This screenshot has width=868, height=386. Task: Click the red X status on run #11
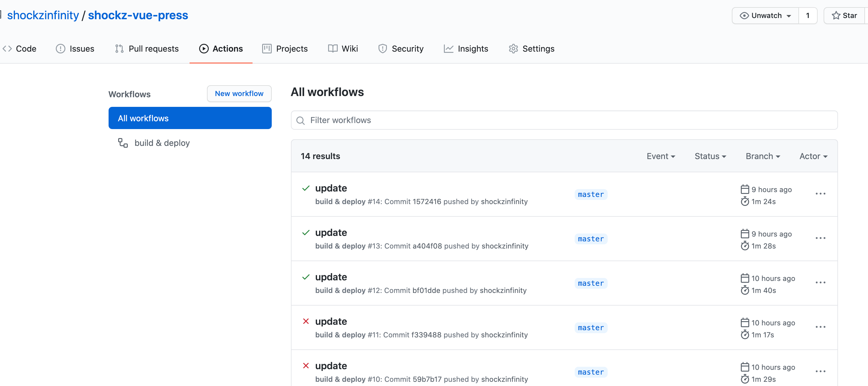tap(306, 321)
